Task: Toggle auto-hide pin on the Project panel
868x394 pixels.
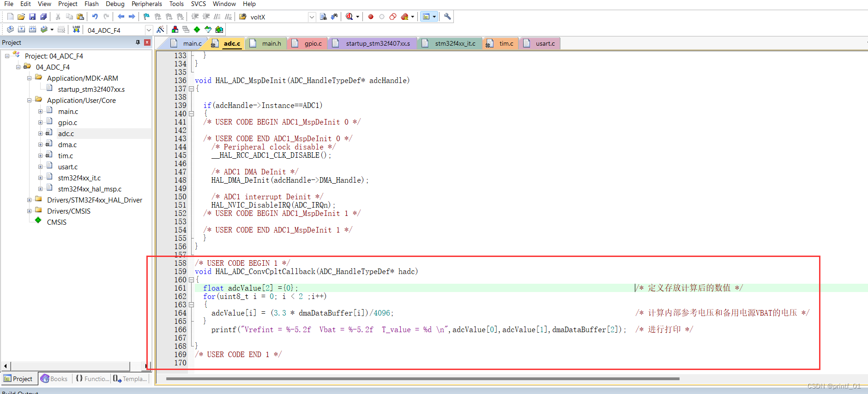Action: (138, 42)
